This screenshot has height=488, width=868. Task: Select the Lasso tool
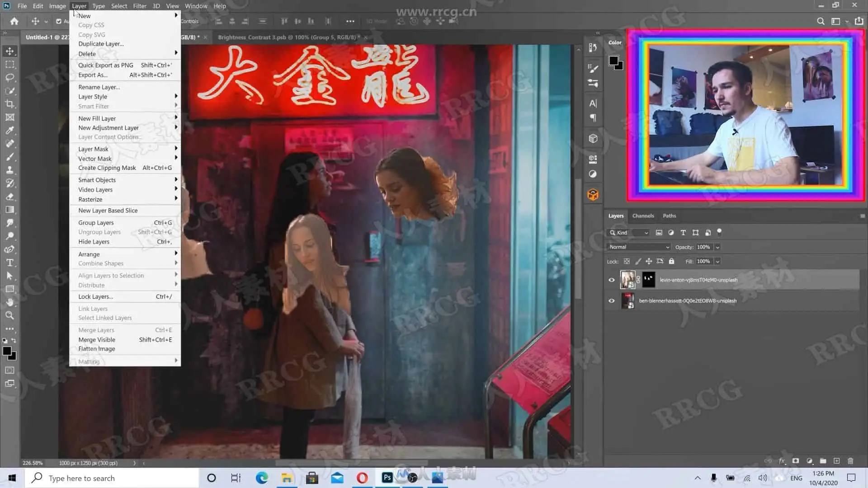point(10,77)
